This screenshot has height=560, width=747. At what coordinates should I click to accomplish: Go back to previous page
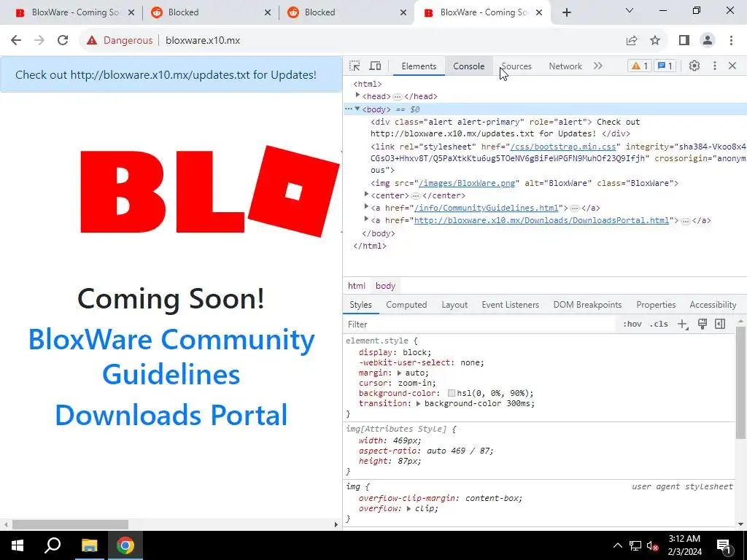point(16,41)
